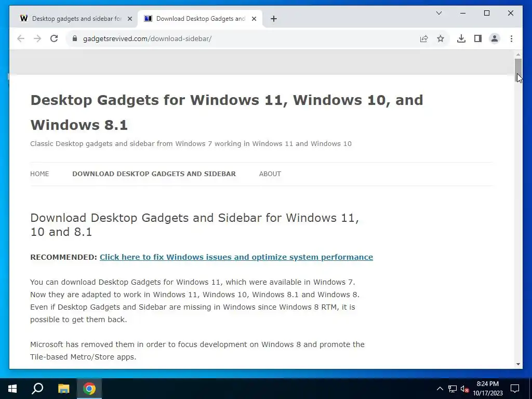Go to the ABOUT page
This screenshot has height=399, width=532.
point(270,174)
